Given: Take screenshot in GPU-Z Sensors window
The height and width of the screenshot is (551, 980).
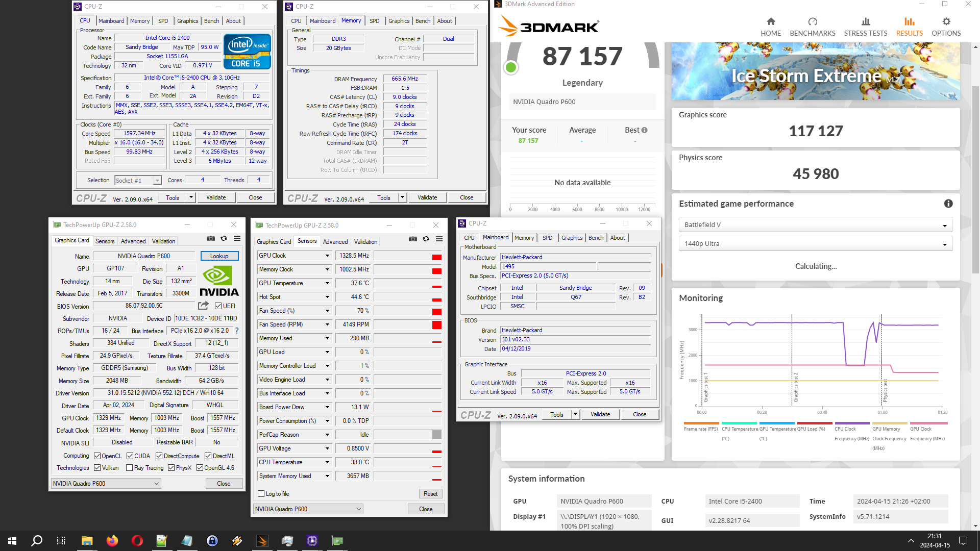Looking at the screenshot, I should (413, 239).
